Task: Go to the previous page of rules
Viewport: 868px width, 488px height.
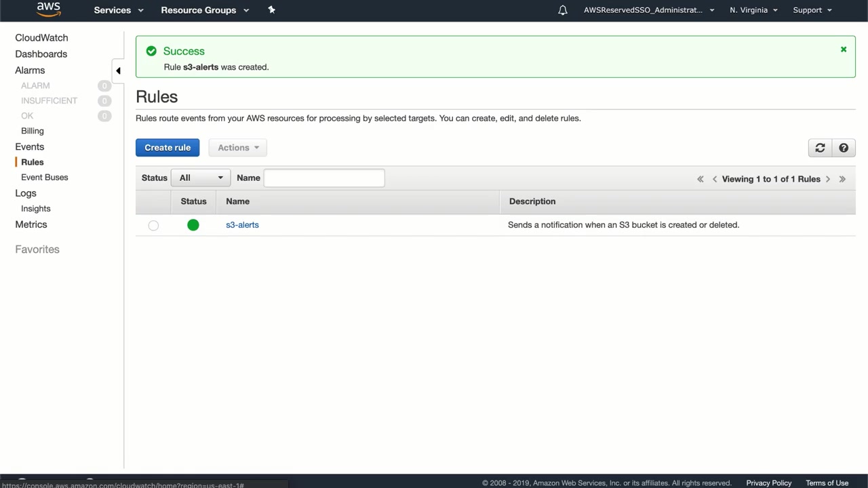Action: click(x=715, y=179)
